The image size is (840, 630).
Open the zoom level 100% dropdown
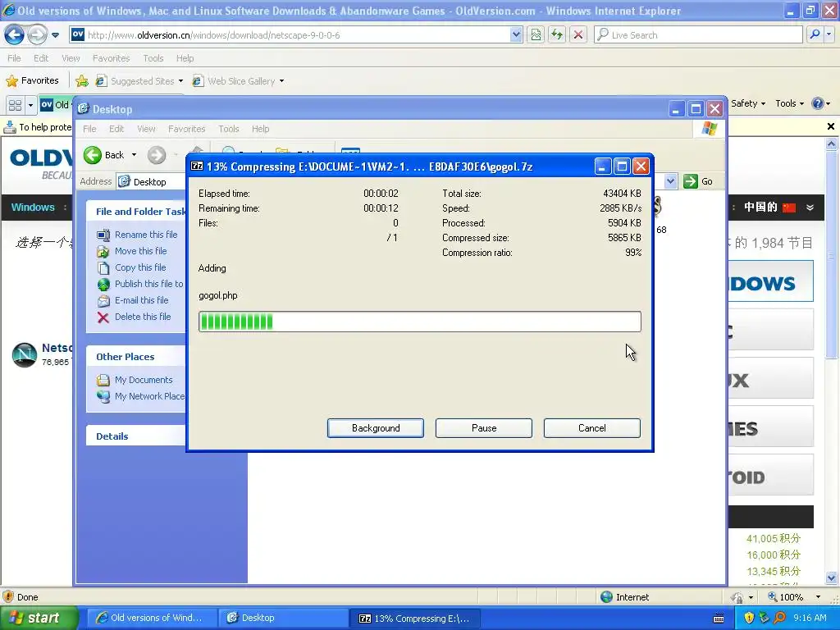point(818,597)
